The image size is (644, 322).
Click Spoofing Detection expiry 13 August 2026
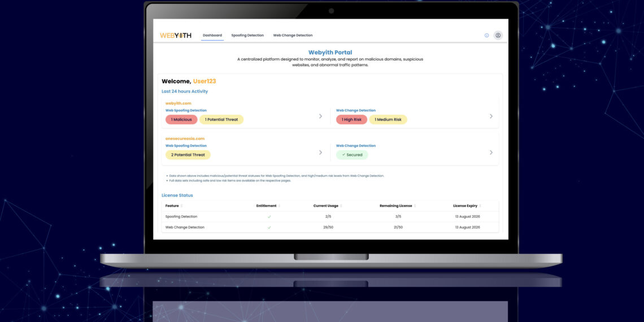coord(467,216)
